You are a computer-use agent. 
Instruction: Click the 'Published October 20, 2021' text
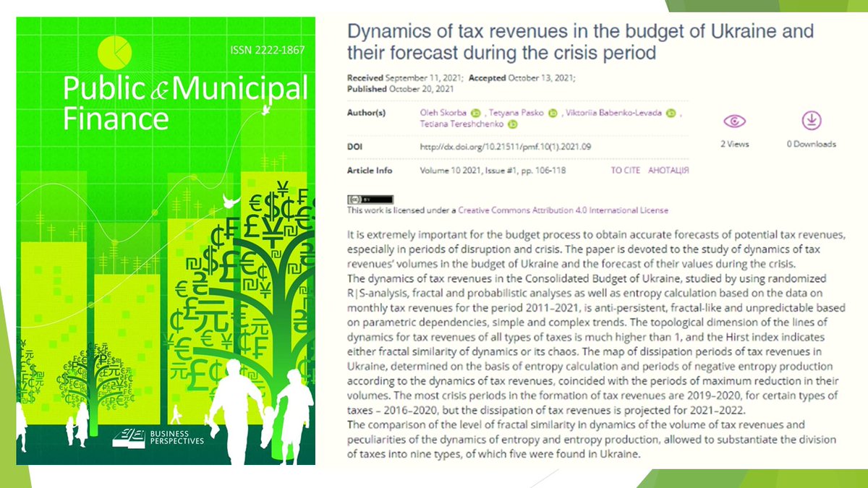[x=400, y=89]
